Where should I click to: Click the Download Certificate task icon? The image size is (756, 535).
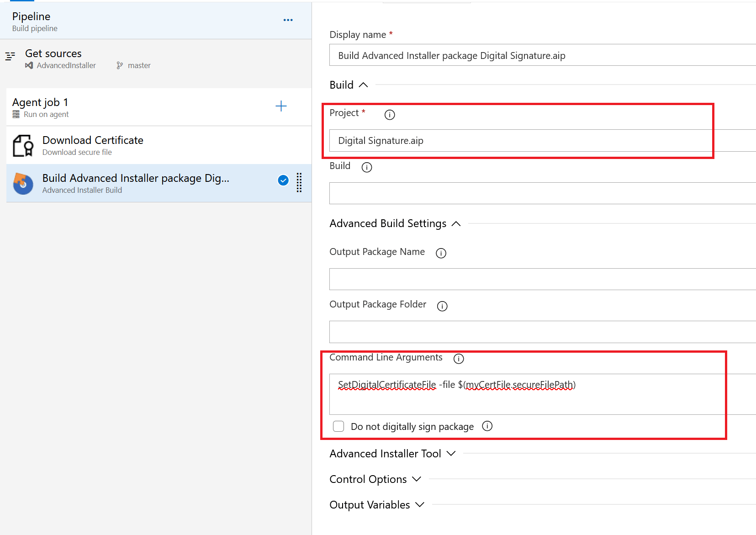pos(23,145)
